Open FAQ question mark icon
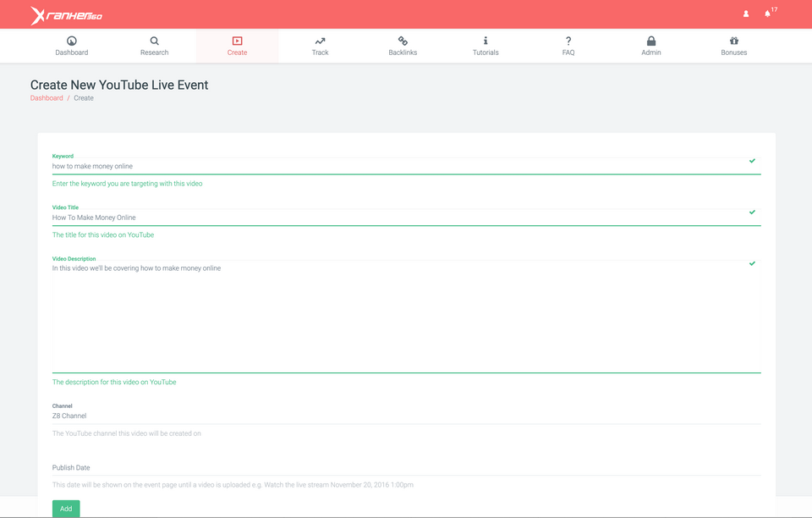The height and width of the screenshot is (518, 812). tap(568, 41)
